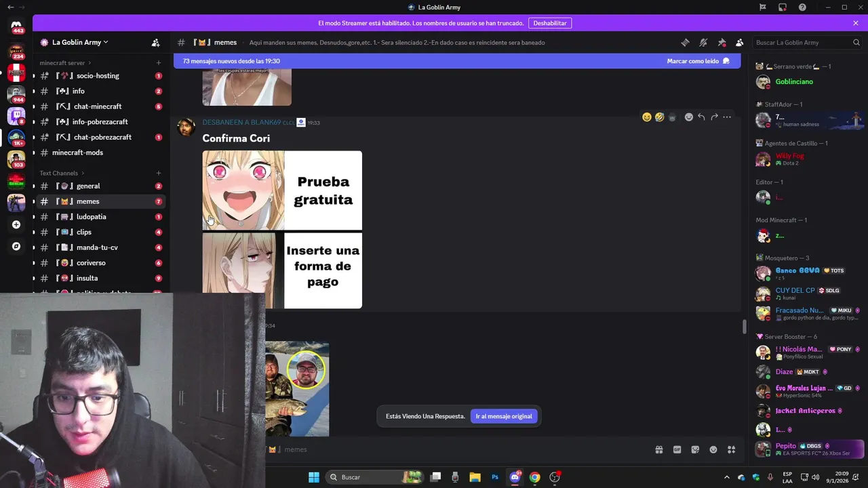This screenshot has height=488, width=868.
Task: Open the minecraft-mods channel
Action: click(x=101, y=152)
